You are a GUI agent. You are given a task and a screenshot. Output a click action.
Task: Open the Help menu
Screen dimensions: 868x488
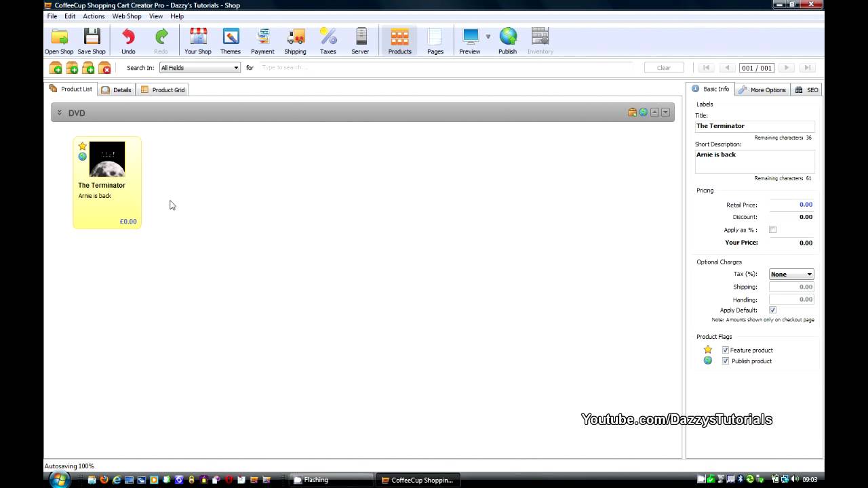(x=177, y=16)
